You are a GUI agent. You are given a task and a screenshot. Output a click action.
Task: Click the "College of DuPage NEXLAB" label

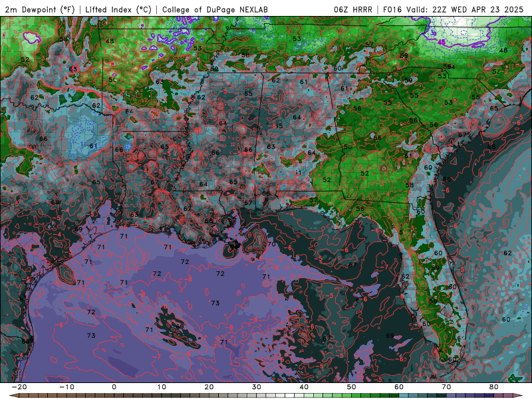tap(215, 9)
